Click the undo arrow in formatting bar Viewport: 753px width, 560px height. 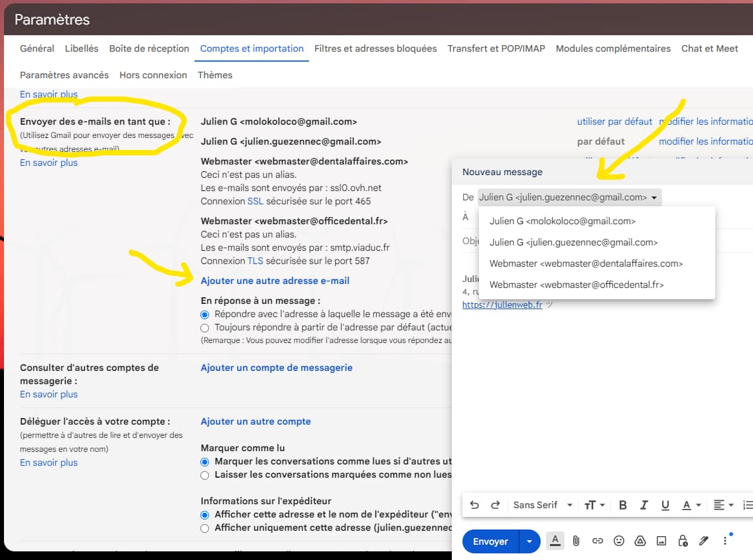pyautogui.click(x=474, y=505)
